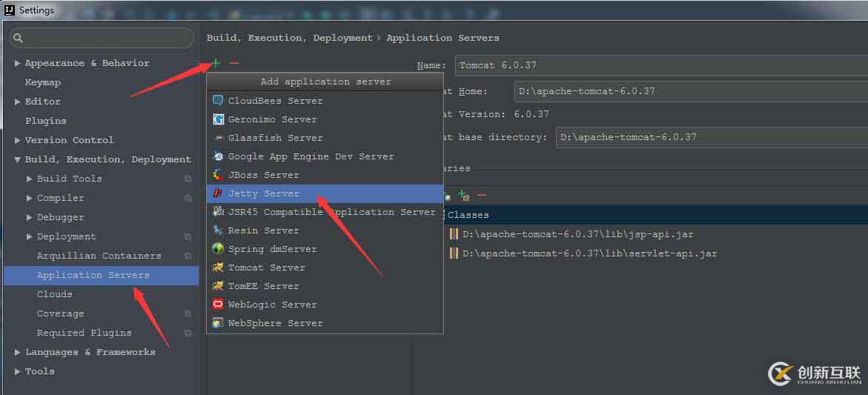
Task: Select the lib\jsp-api.jar path entry
Action: coord(578,235)
